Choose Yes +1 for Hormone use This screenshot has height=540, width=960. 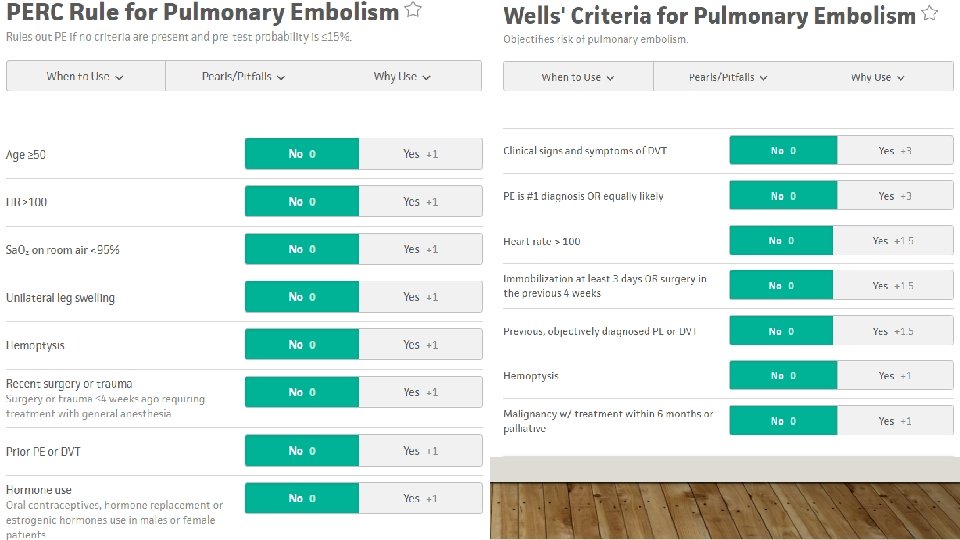pyautogui.click(x=421, y=498)
